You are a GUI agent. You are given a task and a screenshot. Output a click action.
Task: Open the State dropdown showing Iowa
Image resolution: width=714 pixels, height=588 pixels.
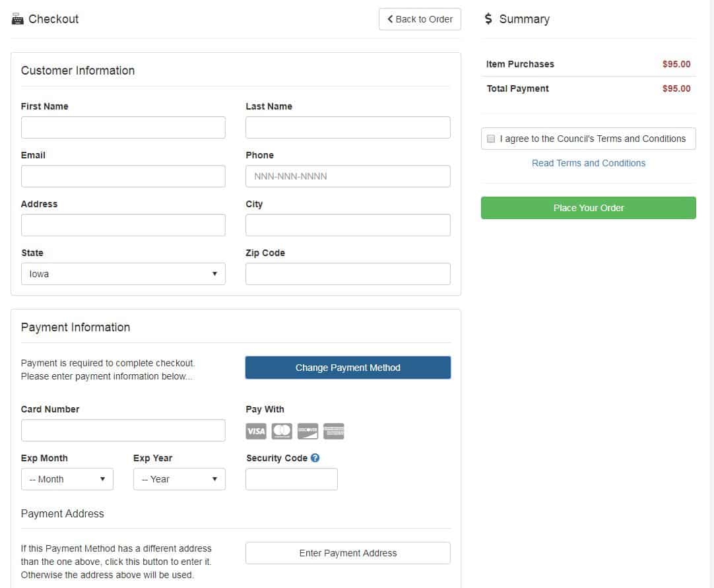tap(123, 274)
